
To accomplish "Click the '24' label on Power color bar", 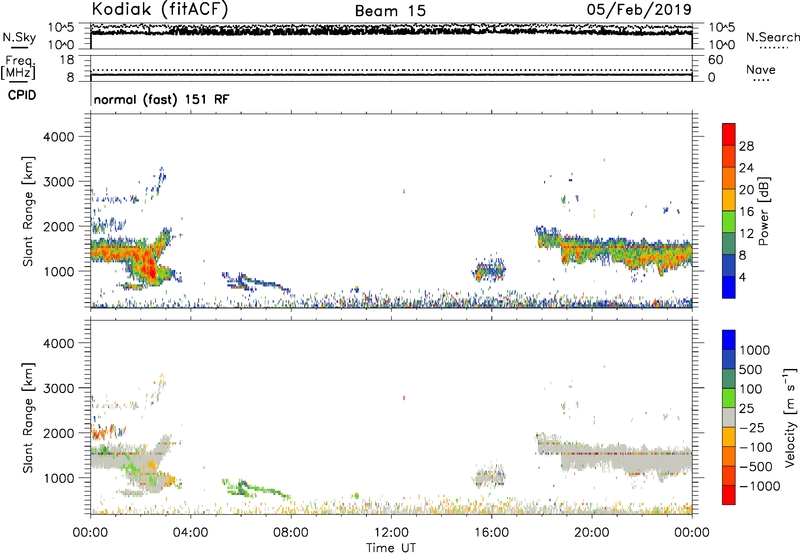I will (x=746, y=168).
